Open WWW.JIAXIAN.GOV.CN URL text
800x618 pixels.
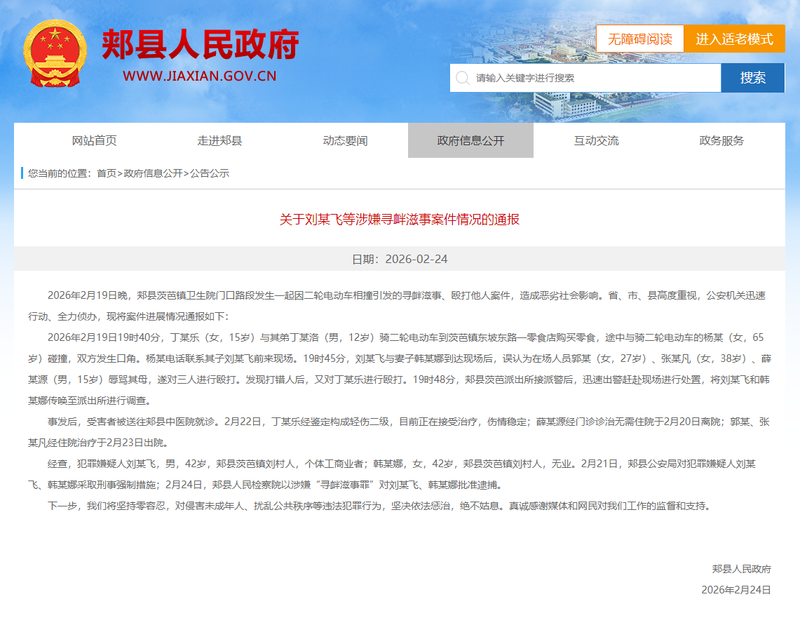(199, 77)
